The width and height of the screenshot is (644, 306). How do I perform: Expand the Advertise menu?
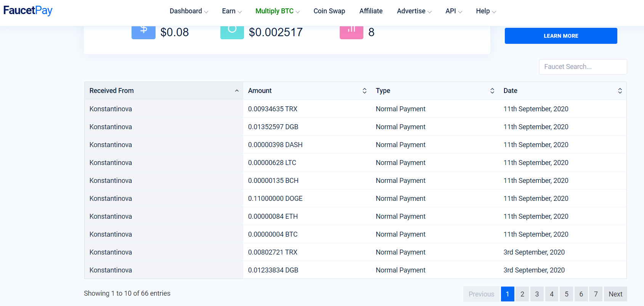tap(414, 11)
